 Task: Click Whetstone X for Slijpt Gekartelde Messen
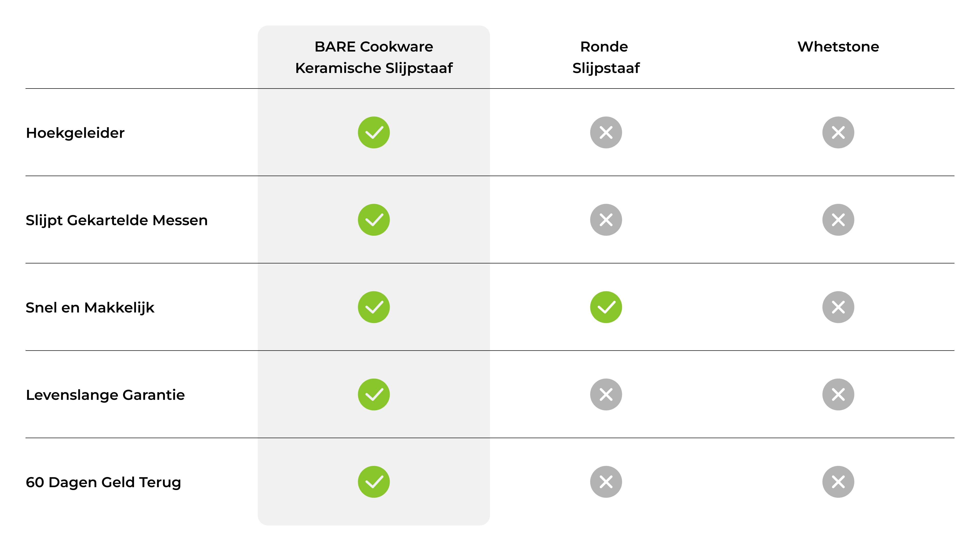838,220
